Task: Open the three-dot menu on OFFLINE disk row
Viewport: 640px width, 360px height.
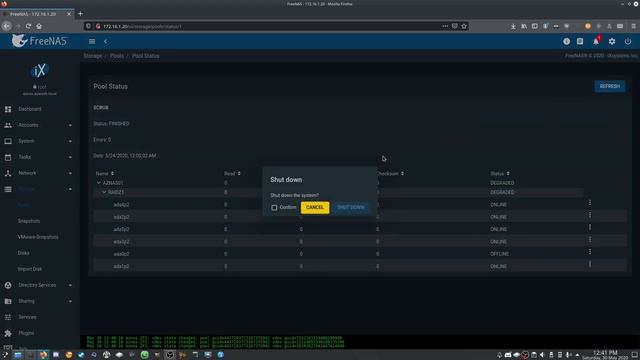Action: point(590,252)
